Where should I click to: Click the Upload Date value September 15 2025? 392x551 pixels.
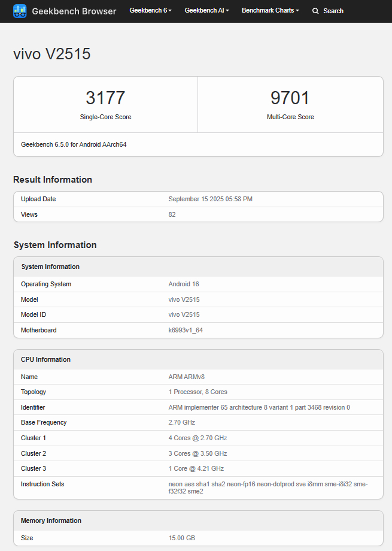click(210, 199)
